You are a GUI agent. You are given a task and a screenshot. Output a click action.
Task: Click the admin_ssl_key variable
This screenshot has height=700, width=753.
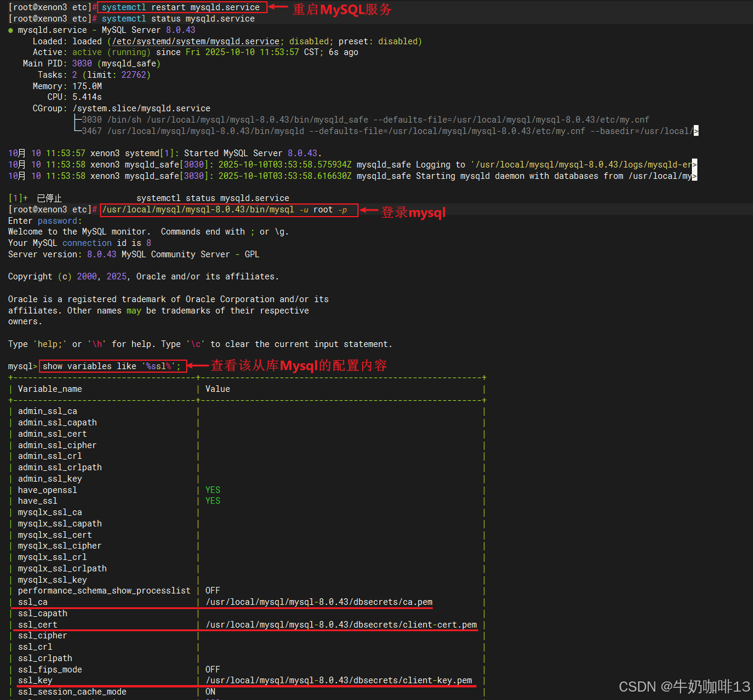[50, 479]
